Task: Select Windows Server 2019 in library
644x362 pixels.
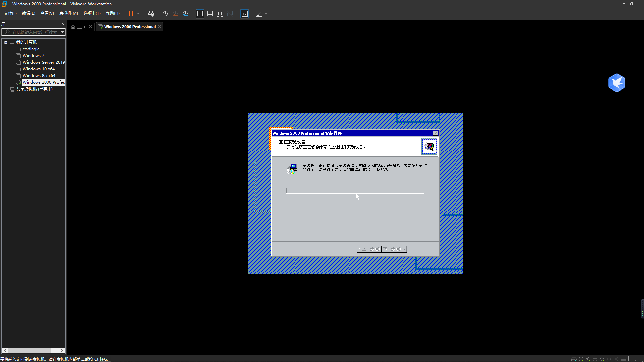Action: pos(44,62)
